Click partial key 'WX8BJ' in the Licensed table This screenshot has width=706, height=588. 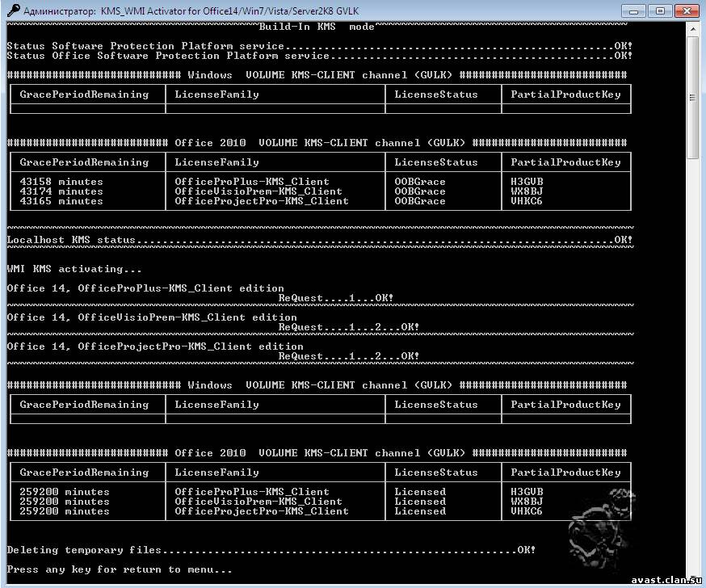point(527,502)
